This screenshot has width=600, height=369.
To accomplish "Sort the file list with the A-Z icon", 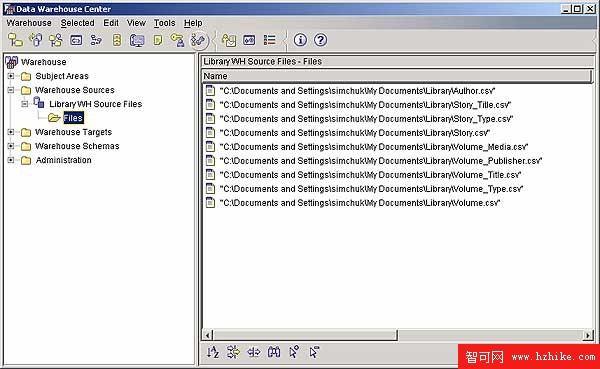I will click(213, 352).
